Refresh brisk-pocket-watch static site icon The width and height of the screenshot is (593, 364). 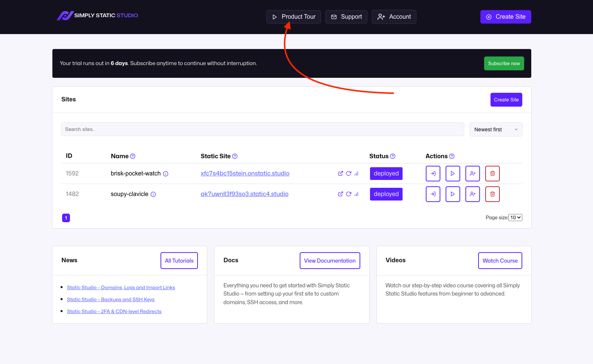(x=349, y=174)
